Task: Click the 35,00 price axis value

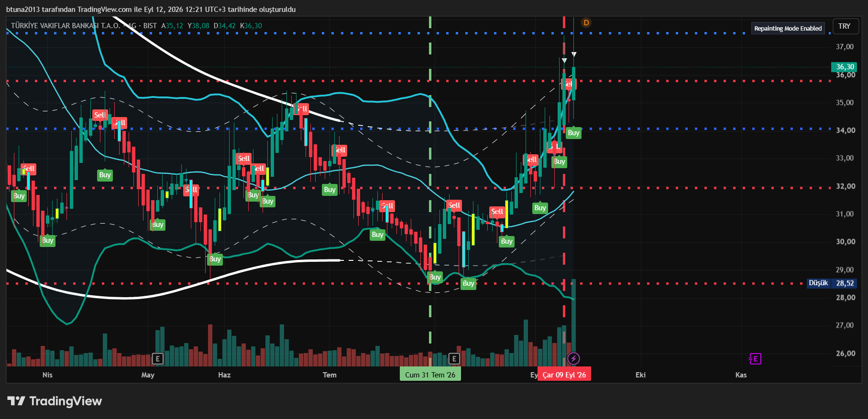Action: (845, 103)
